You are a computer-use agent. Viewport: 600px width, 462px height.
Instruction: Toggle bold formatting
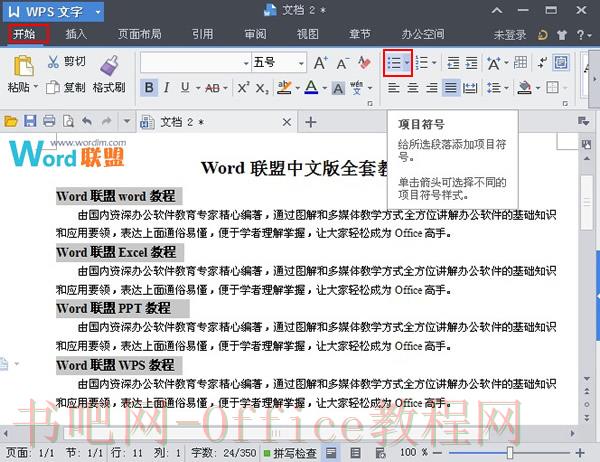149,88
